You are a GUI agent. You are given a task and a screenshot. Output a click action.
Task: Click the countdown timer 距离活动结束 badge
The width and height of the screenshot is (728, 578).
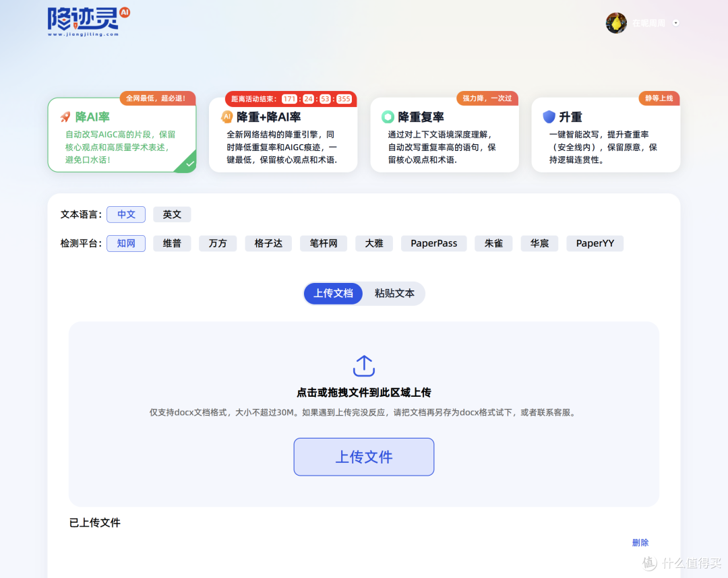(291, 99)
